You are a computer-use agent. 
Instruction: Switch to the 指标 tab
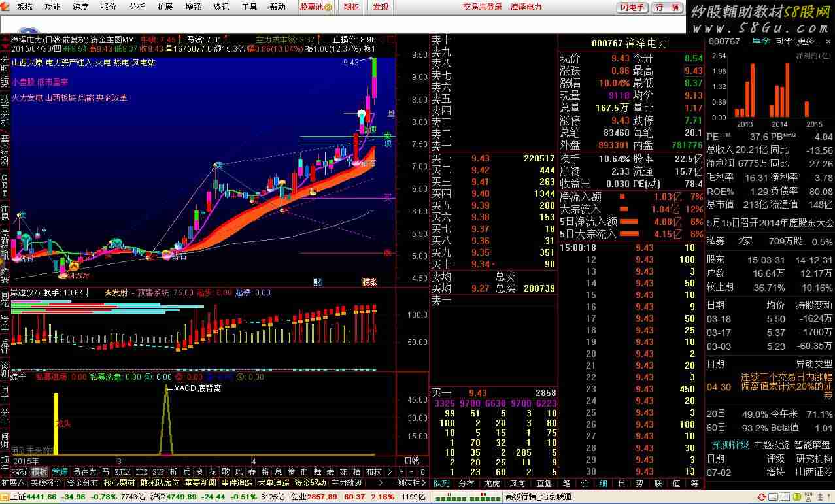20,471
